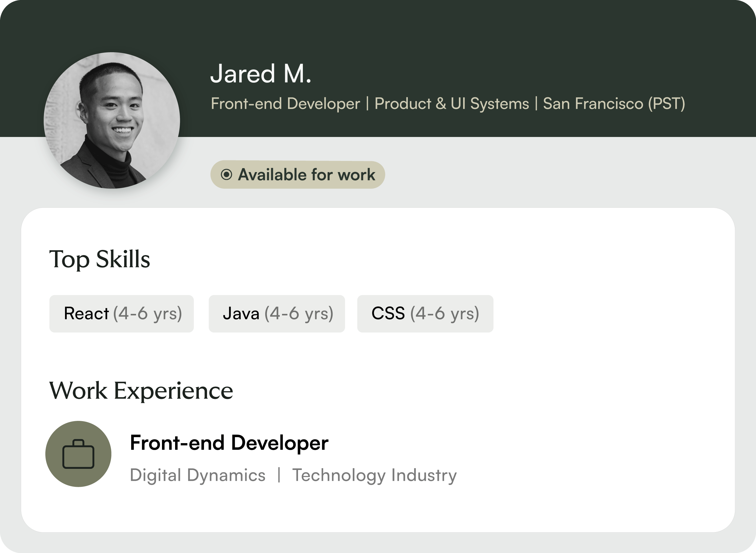Image resolution: width=756 pixels, height=553 pixels.
Task: Click the Front-end Developer job title
Action: tap(229, 443)
